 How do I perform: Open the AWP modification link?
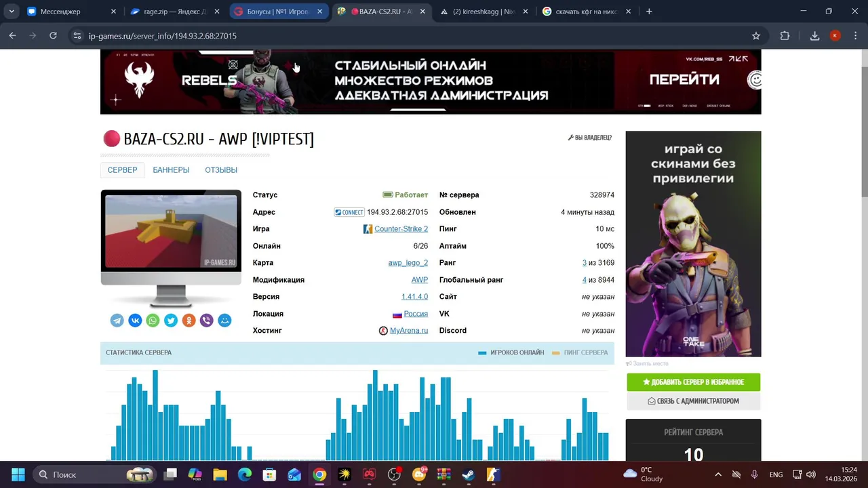click(419, 280)
